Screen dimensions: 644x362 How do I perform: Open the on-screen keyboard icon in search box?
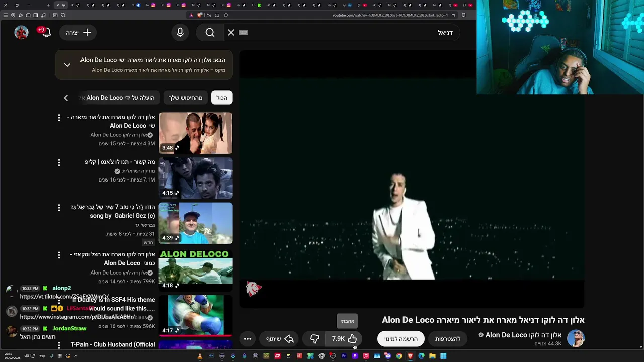(244, 33)
